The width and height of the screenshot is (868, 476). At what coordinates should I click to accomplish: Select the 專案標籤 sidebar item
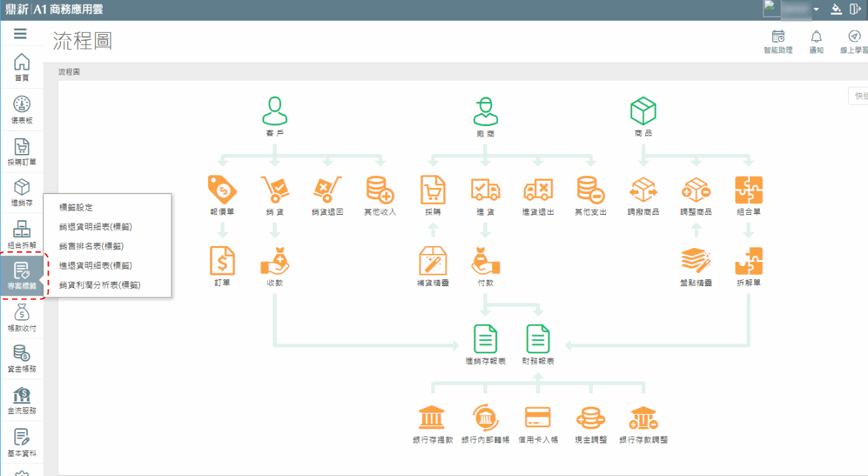point(22,275)
